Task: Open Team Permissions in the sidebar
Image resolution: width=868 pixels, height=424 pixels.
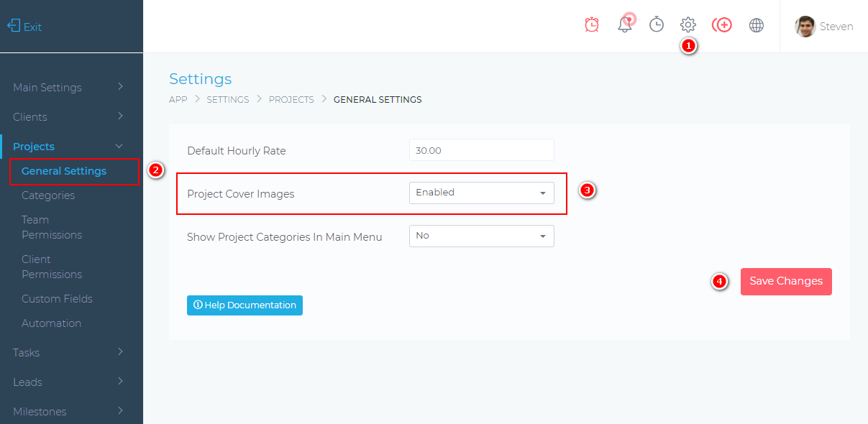Action: [x=52, y=227]
